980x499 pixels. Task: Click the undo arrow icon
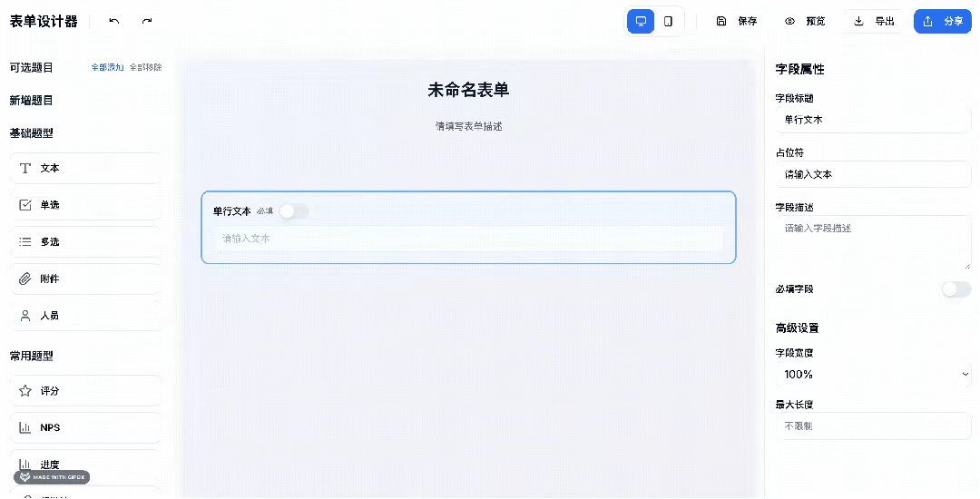click(x=113, y=21)
